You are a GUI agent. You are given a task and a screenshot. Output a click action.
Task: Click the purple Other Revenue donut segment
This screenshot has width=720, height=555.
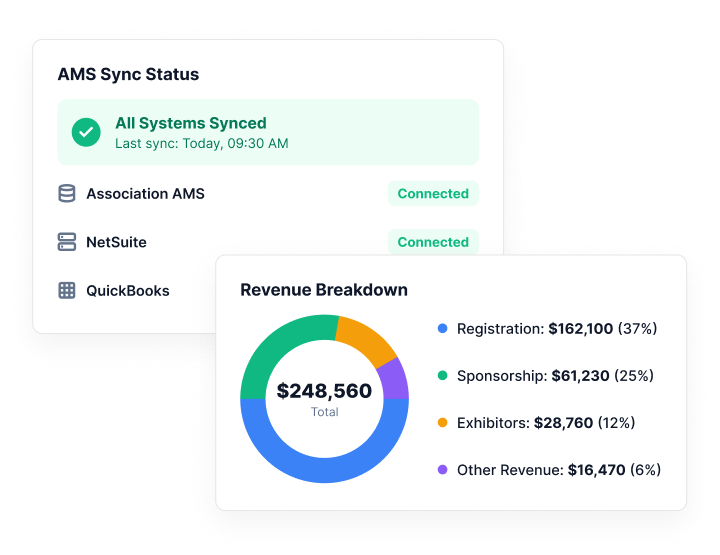(395, 381)
